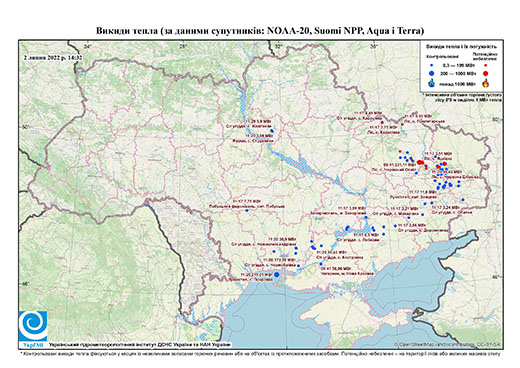The width and height of the screenshot is (520, 368).
Task: Click the institute name caption beside the logo
Action: point(140,345)
